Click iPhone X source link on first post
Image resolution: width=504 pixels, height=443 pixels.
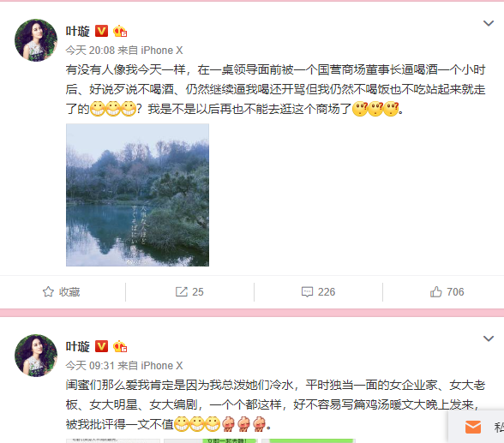[x=162, y=51]
